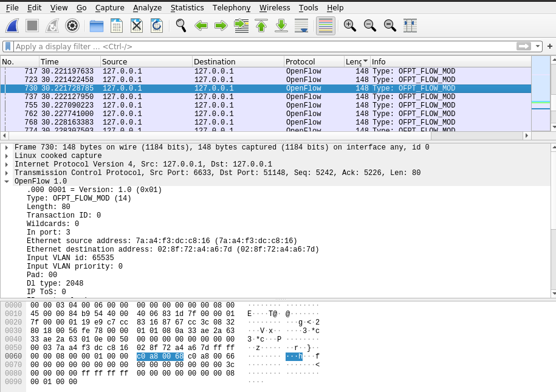556x392 pixels.
Task: Go back in packet history
Action: [x=201, y=26]
